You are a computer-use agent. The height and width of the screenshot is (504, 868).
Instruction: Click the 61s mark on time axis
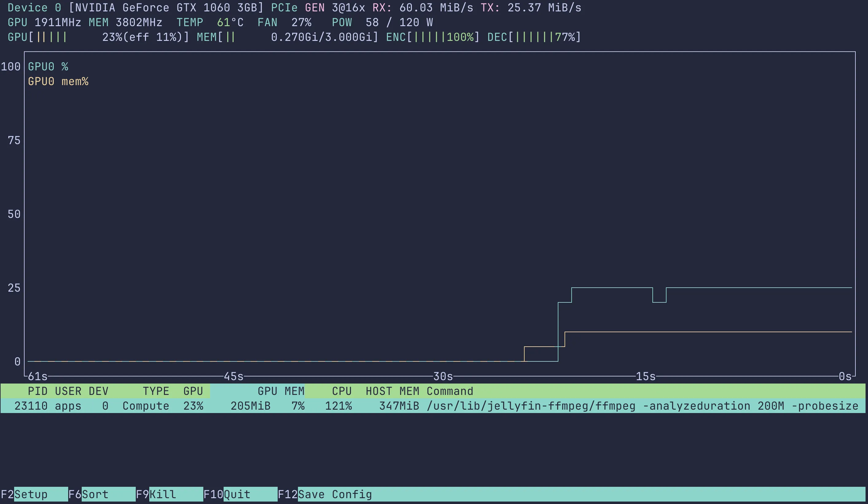coord(37,376)
